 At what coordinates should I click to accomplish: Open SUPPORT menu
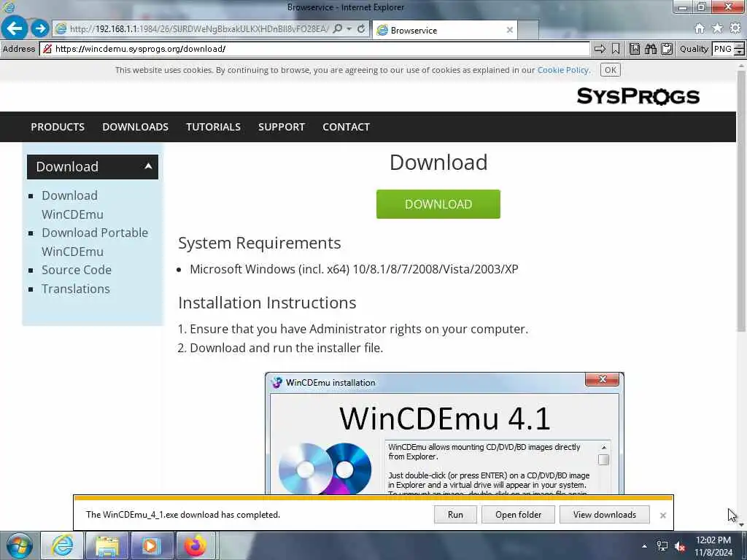(x=282, y=127)
